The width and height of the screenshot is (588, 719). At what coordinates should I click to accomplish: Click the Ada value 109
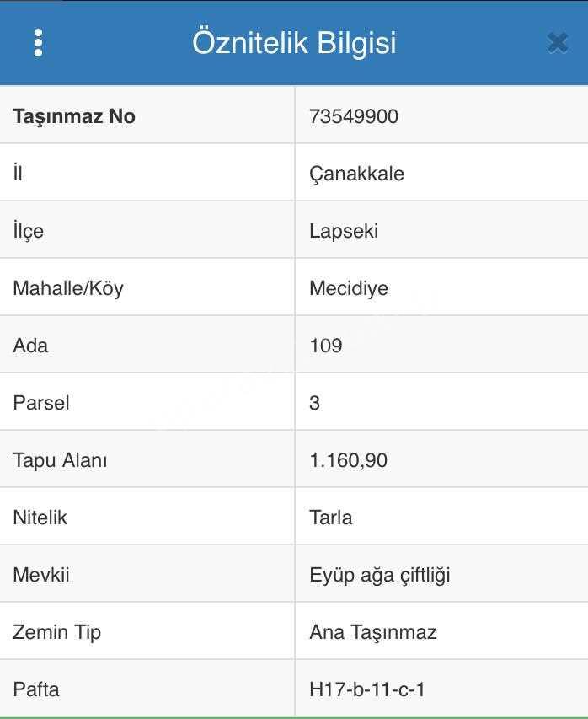point(326,346)
